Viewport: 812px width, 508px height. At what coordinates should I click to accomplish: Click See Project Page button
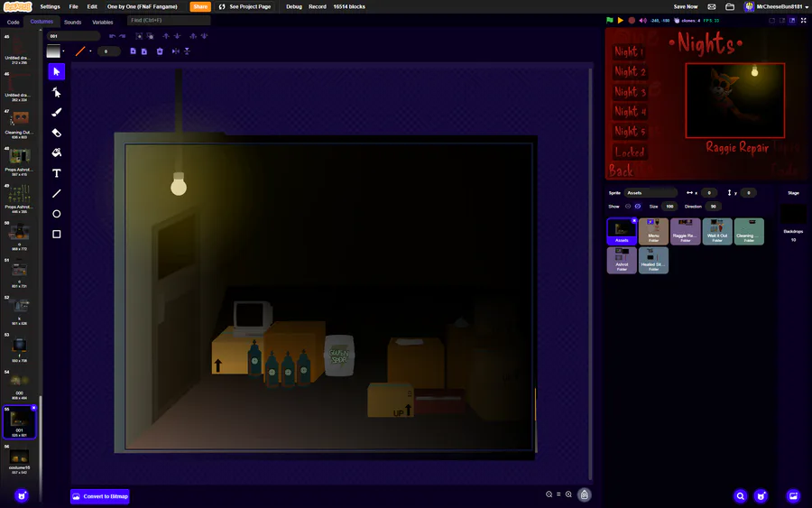pyautogui.click(x=245, y=6)
